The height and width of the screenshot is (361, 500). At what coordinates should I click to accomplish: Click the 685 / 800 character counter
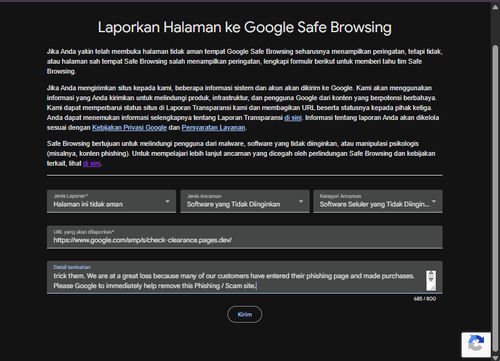pyautogui.click(x=425, y=299)
